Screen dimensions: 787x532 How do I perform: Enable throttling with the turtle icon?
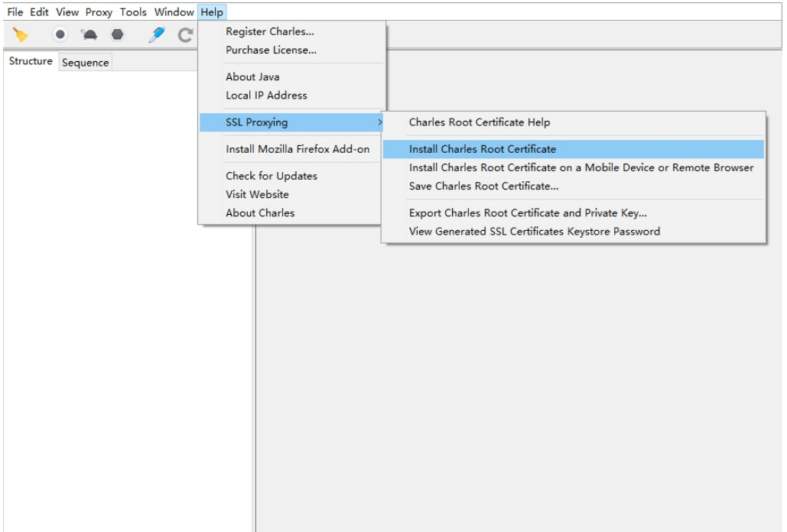click(89, 34)
